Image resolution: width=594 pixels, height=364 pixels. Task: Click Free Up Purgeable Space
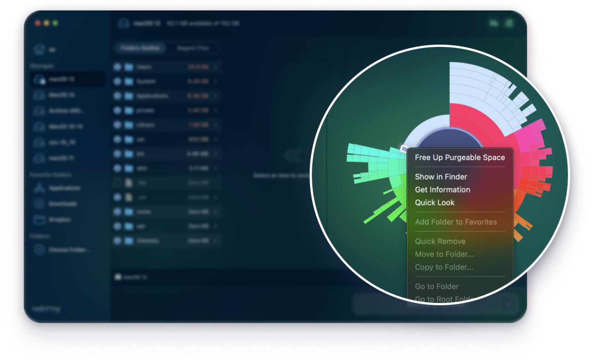tap(460, 157)
